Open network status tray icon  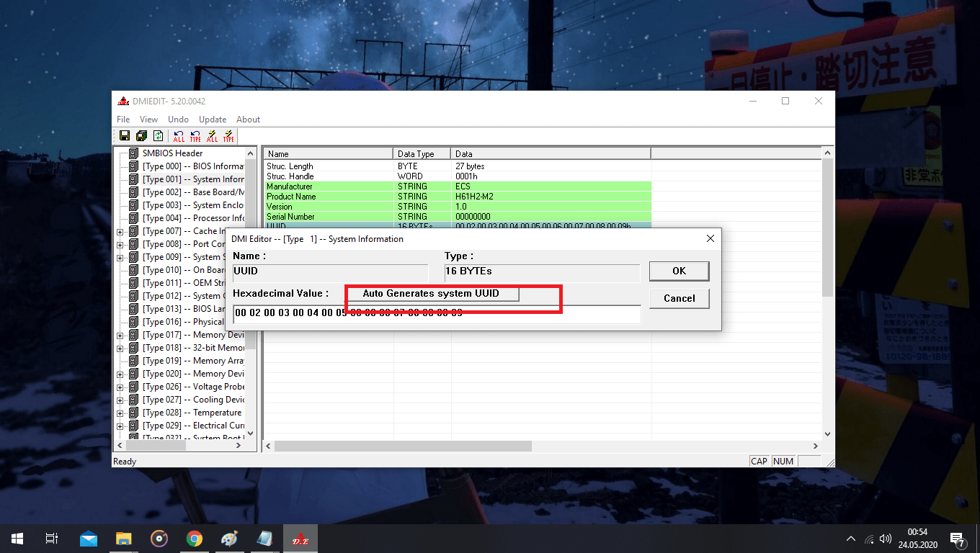869,539
